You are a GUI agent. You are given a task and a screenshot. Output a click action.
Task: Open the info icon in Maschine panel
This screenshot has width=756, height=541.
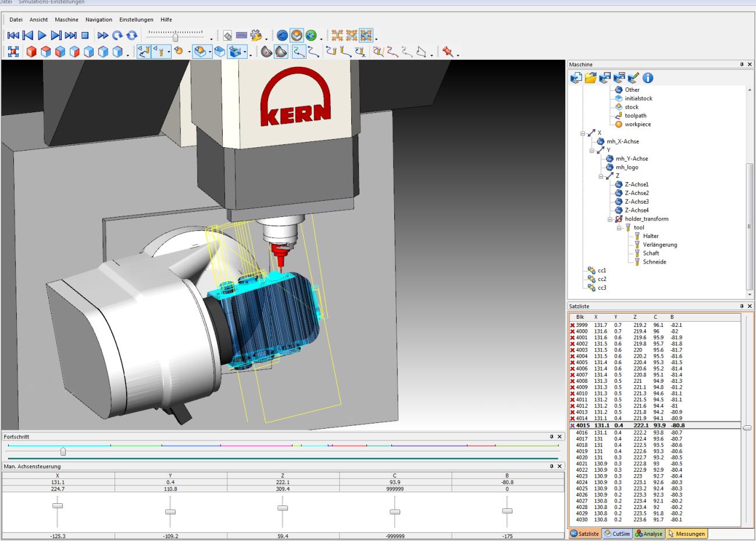click(x=647, y=77)
